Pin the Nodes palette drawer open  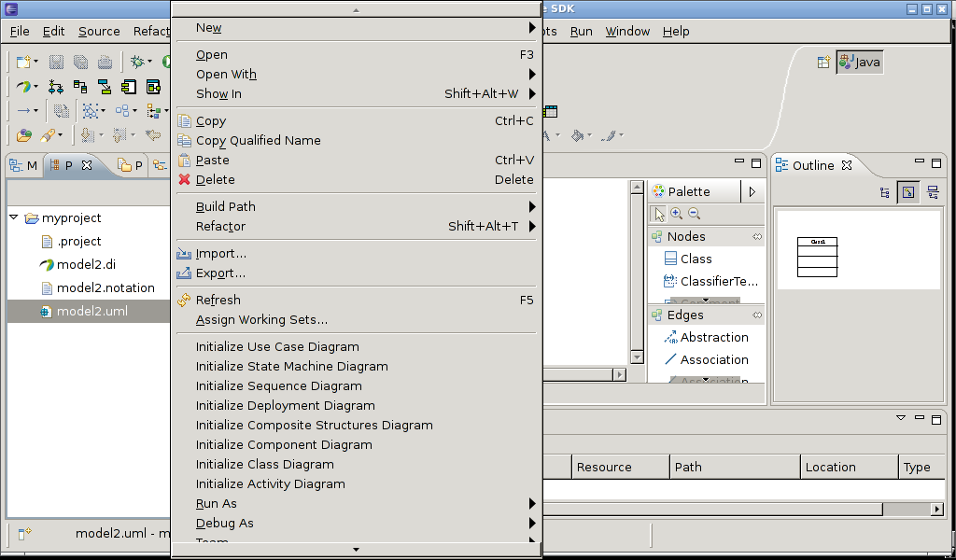click(757, 237)
